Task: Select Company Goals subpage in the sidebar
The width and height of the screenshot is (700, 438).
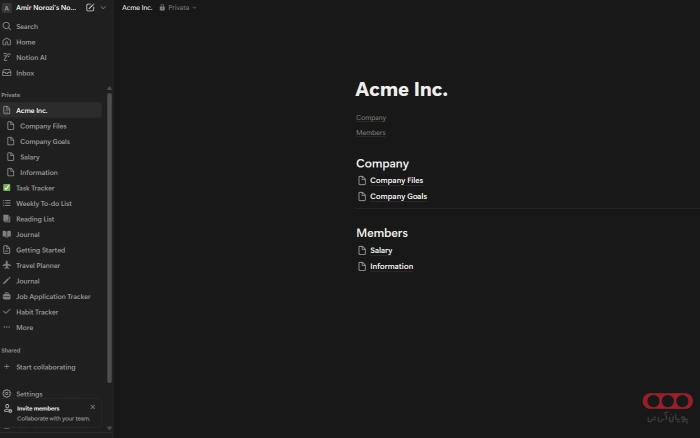Action: click(x=44, y=141)
